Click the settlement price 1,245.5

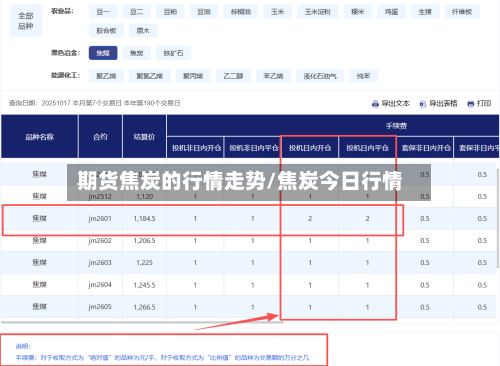click(144, 285)
